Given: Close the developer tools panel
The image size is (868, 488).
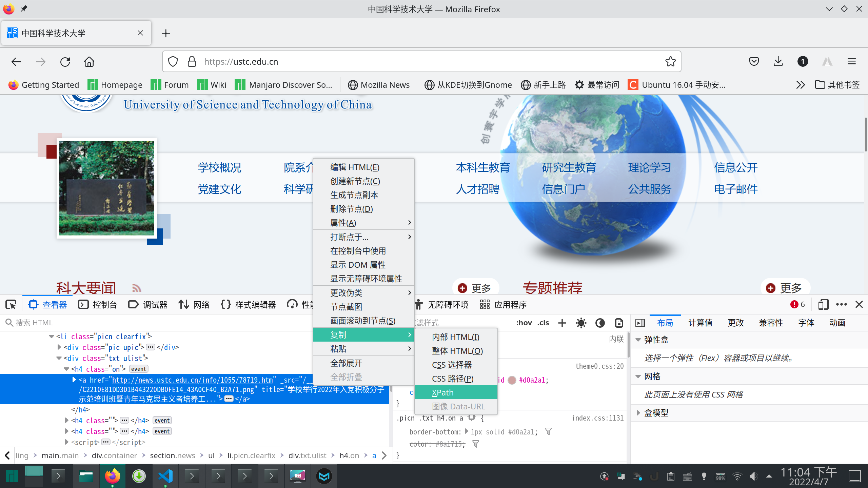Looking at the screenshot, I should click(x=859, y=304).
